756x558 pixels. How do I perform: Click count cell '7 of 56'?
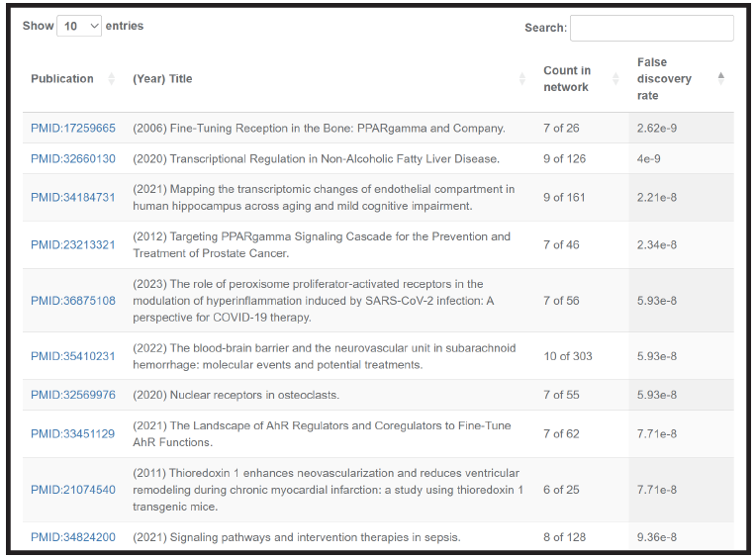tap(561, 301)
